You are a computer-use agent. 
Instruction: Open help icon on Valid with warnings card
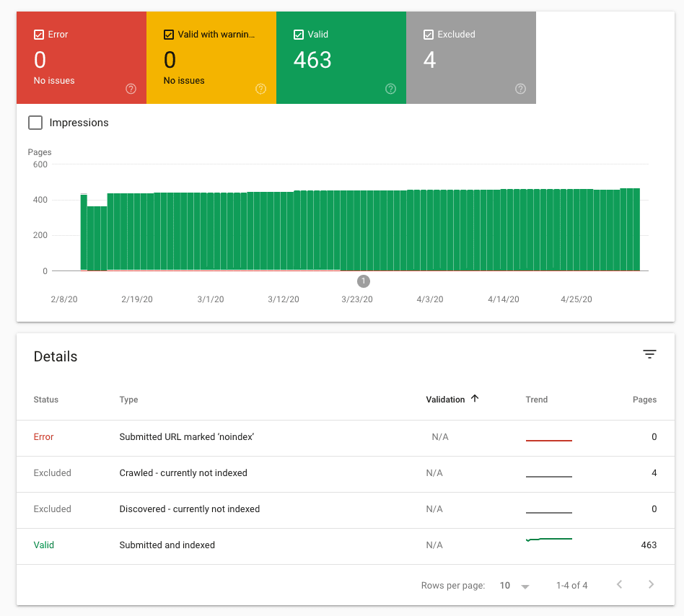pos(261,89)
